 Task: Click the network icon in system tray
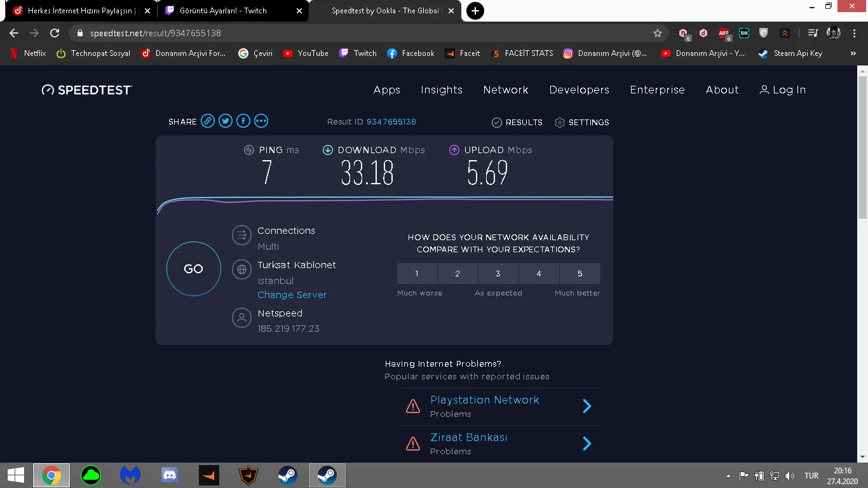point(775,476)
